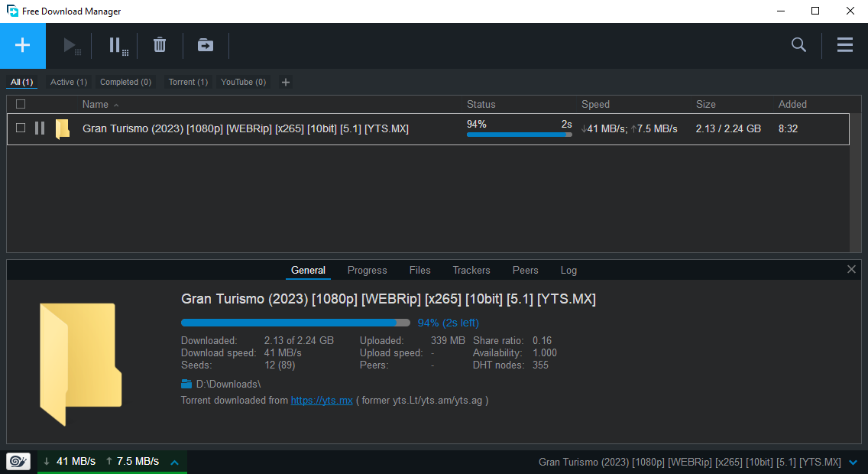Close the download details panel
868x474 pixels.
(851, 270)
